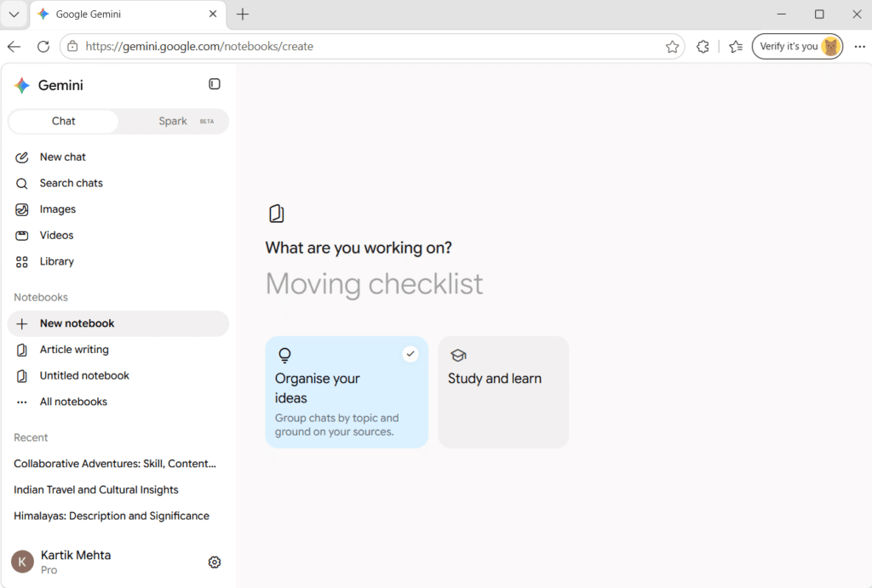Click the Untitled notebook icon
Screen dimensions: 872x588
click(21, 376)
